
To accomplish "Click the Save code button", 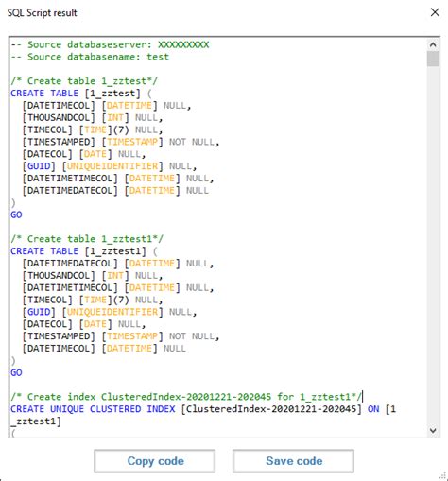I will coord(293,461).
